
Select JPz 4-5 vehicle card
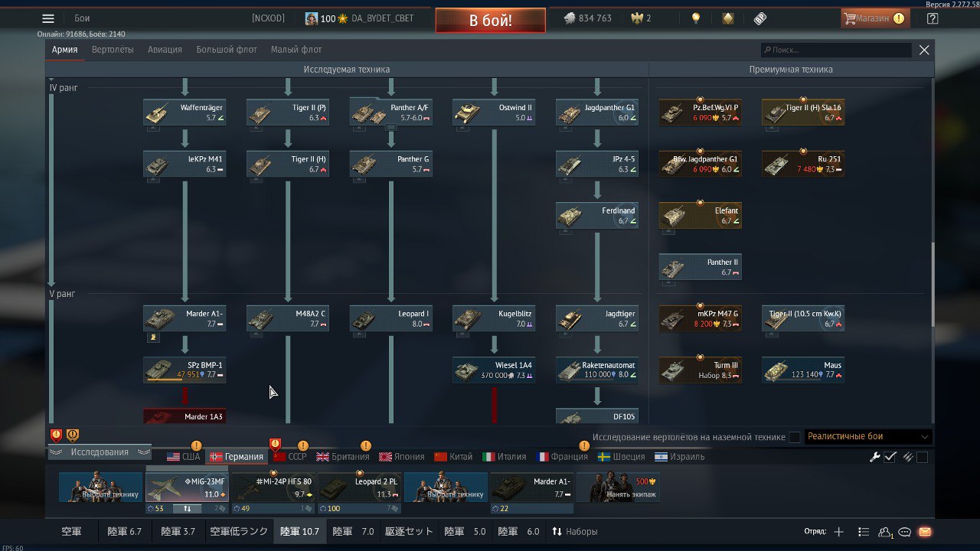(597, 164)
